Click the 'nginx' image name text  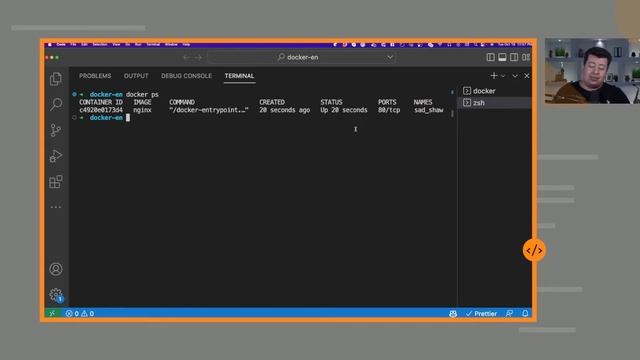pos(142,110)
